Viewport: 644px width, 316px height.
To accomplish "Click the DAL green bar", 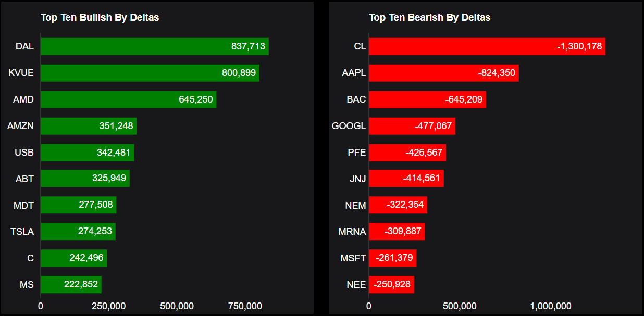I will coord(154,46).
